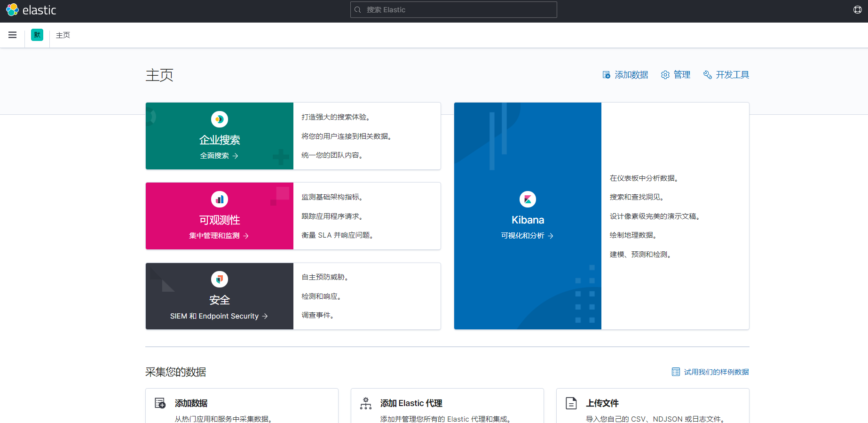Click the 上传文件 document icon
Image resolution: width=868 pixels, height=423 pixels.
571,403
